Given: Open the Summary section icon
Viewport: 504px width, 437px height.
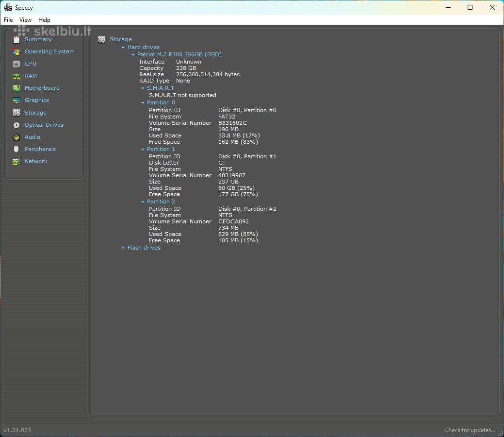Looking at the screenshot, I should click(x=16, y=40).
